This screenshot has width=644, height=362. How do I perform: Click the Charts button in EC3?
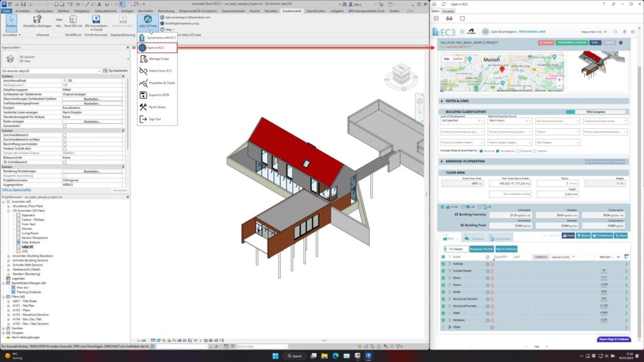[568, 236]
